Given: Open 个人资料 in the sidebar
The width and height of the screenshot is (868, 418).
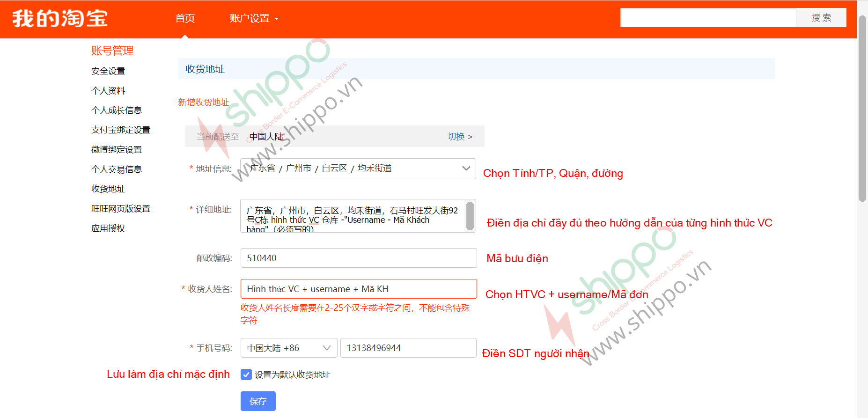Looking at the screenshot, I should point(108,91).
